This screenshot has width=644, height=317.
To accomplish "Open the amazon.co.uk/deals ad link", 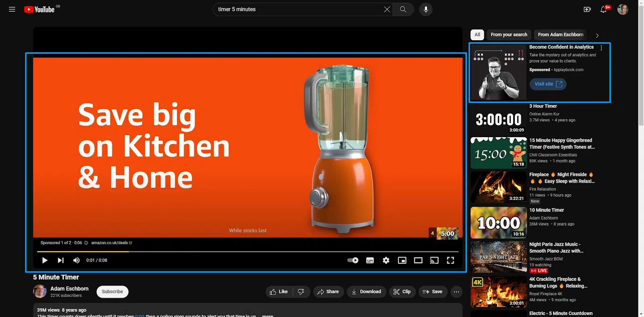I will tap(111, 243).
